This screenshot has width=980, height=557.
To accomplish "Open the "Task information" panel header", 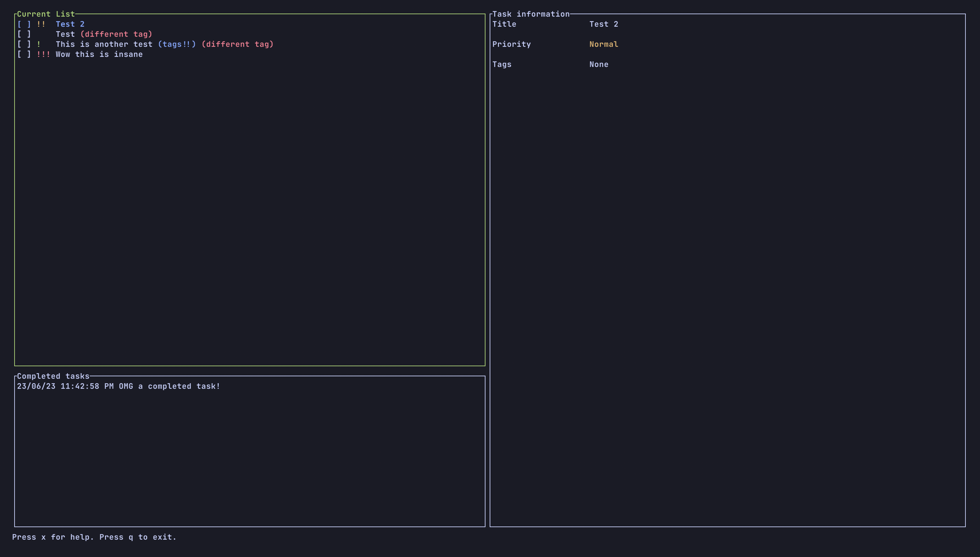I will (x=531, y=14).
